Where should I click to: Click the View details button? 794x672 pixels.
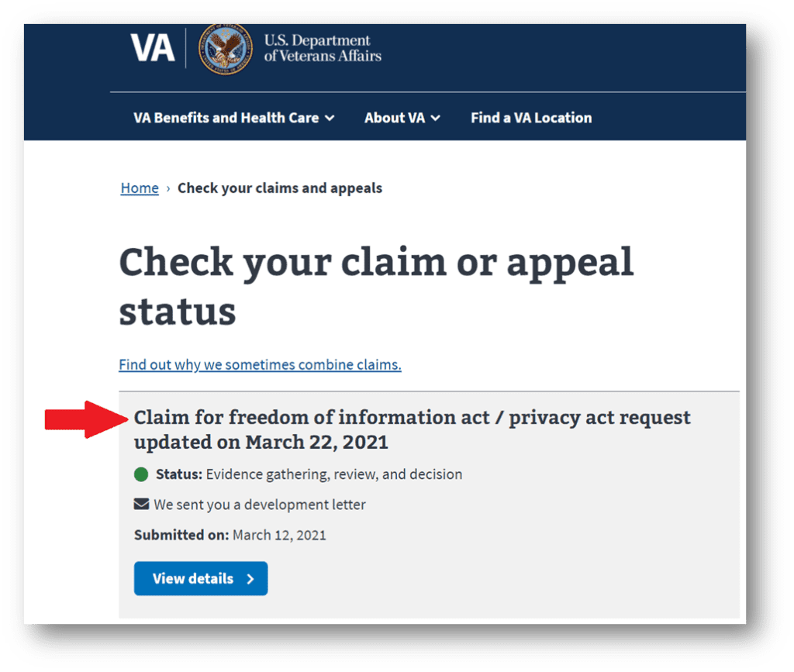(200, 578)
